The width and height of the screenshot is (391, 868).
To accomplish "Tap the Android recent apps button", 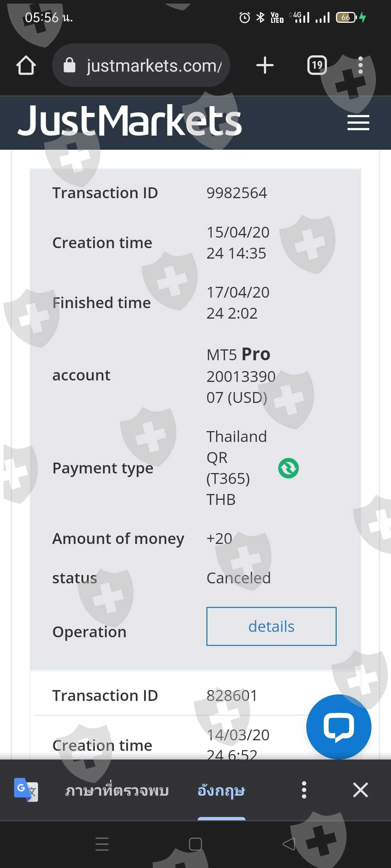I will pos(102,844).
